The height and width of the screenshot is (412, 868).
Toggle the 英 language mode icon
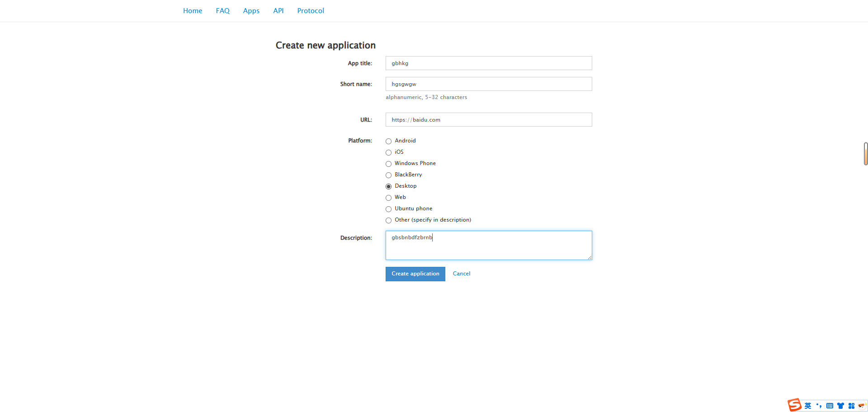808,406
